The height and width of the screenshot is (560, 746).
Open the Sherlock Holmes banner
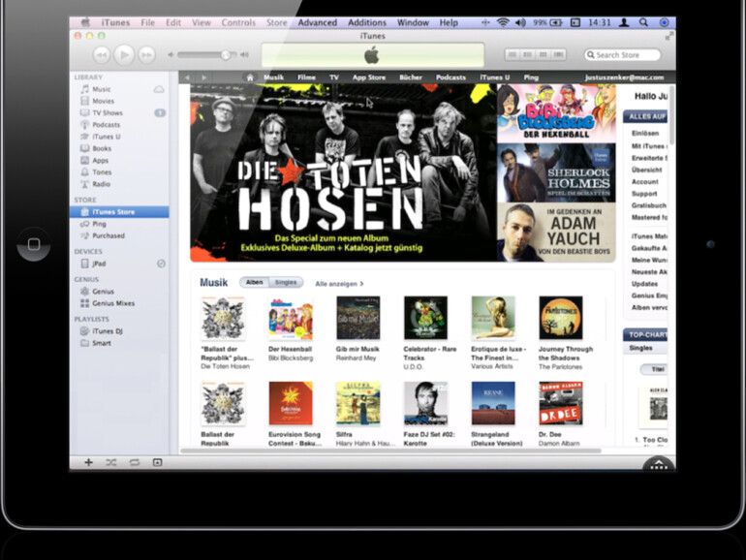coord(556,172)
